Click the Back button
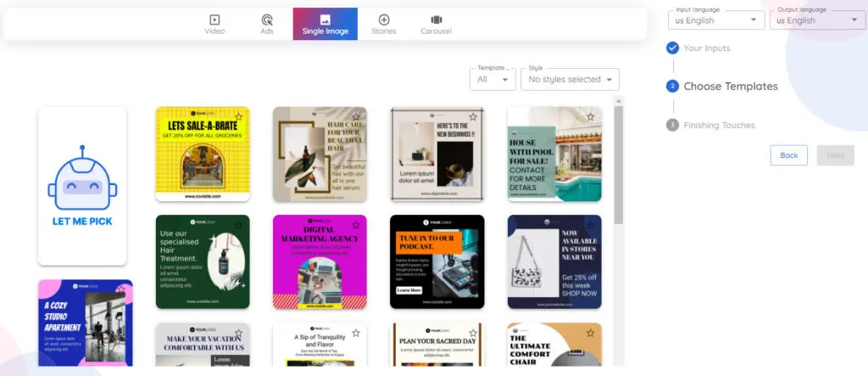Image resolution: width=868 pixels, height=376 pixels. 789,155
